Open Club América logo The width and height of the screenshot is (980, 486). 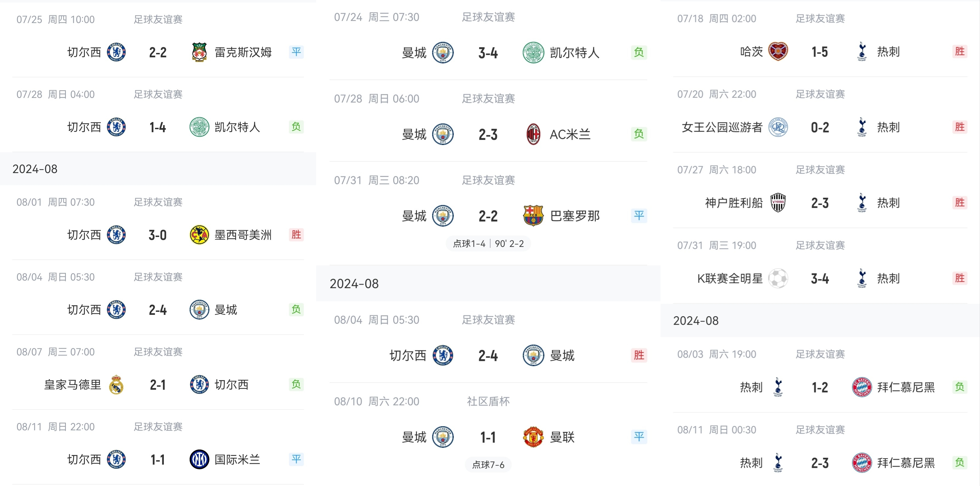coord(199,234)
